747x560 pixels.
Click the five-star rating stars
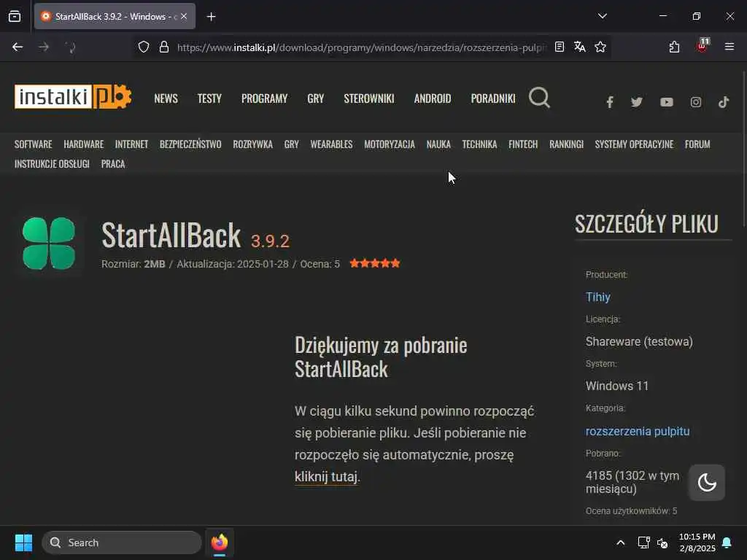[375, 263]
